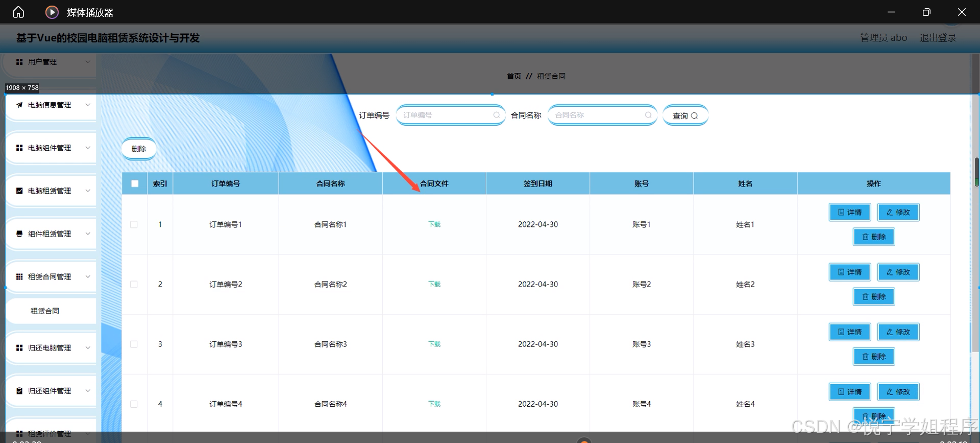Click 首页 breadcrumb link
980x443 pixels.
(514, 76)
